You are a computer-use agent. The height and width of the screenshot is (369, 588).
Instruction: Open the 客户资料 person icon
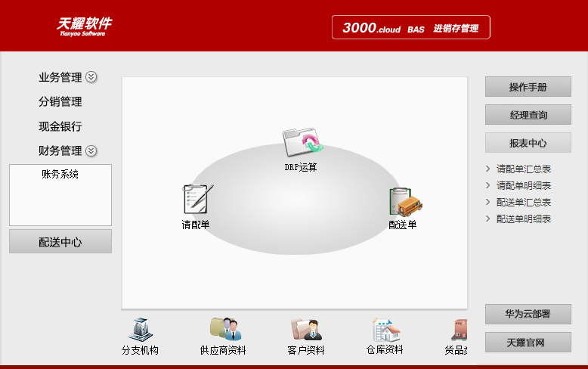coord(306,329)
